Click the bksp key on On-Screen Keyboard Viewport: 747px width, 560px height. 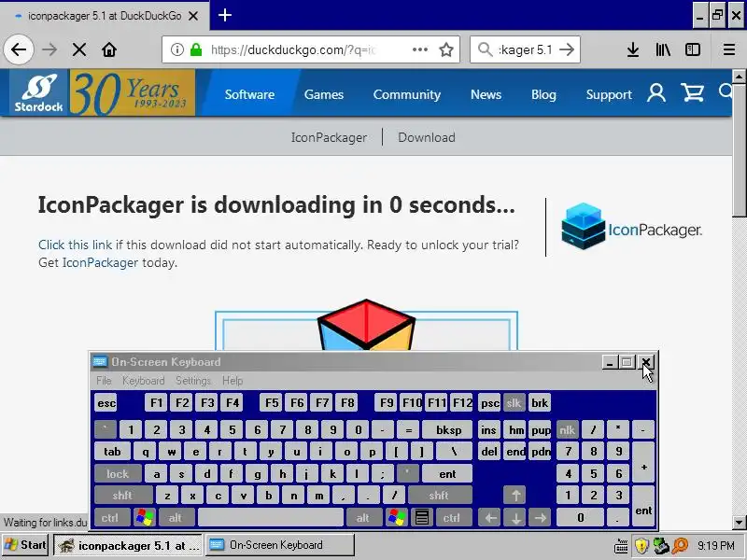(447, 430)
